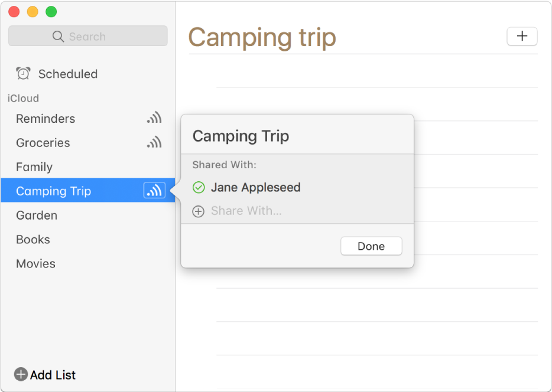Screen dimensions: 552x392
Task: Click Jane Appleseed in Shared With
Action: 255,187
